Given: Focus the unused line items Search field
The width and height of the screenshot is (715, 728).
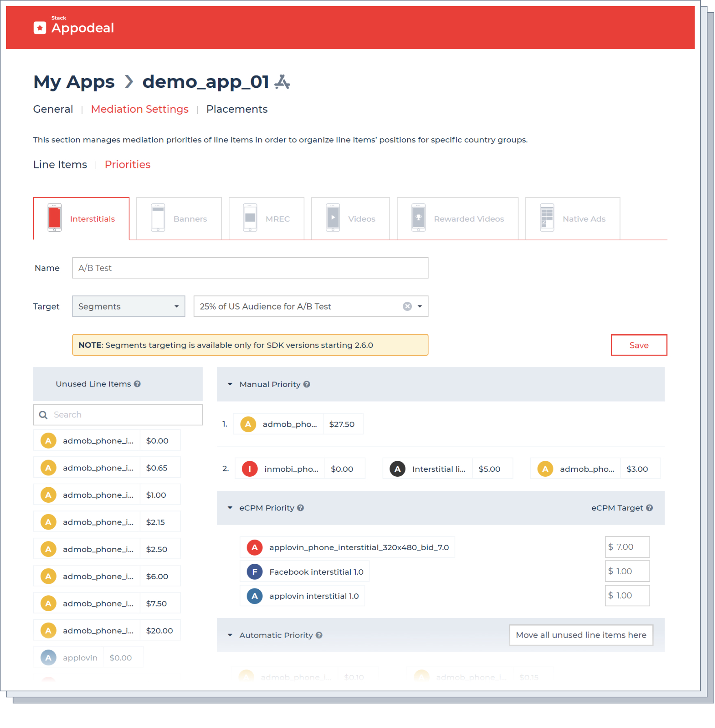Looking at the screenshot, I should [x=118, y=415].
